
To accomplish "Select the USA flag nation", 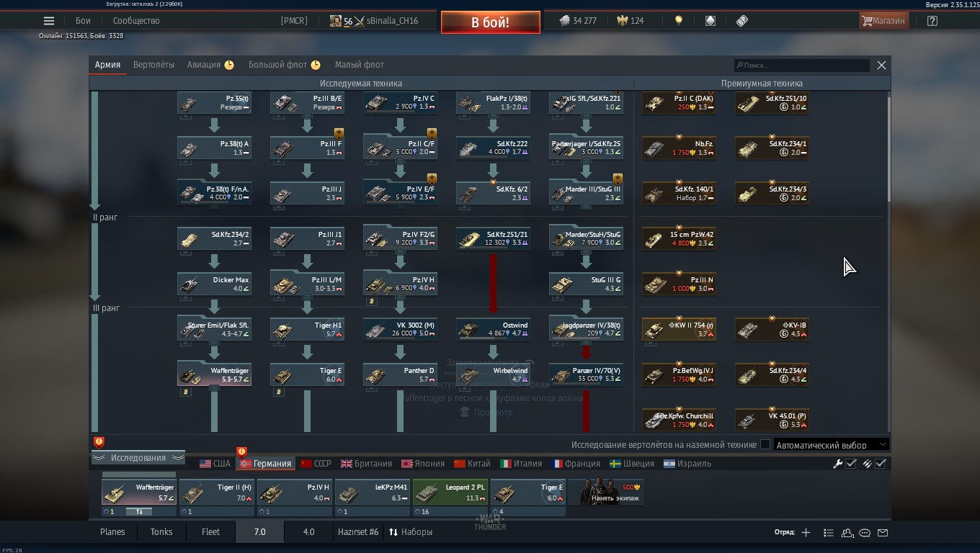I will [215, 464].
